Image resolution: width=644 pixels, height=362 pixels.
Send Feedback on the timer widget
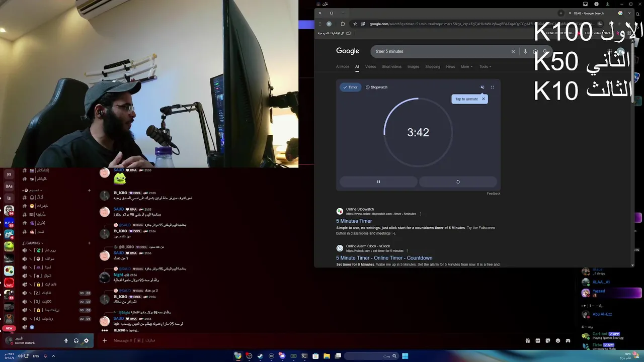pyautogui.click(x=494, y=194)
